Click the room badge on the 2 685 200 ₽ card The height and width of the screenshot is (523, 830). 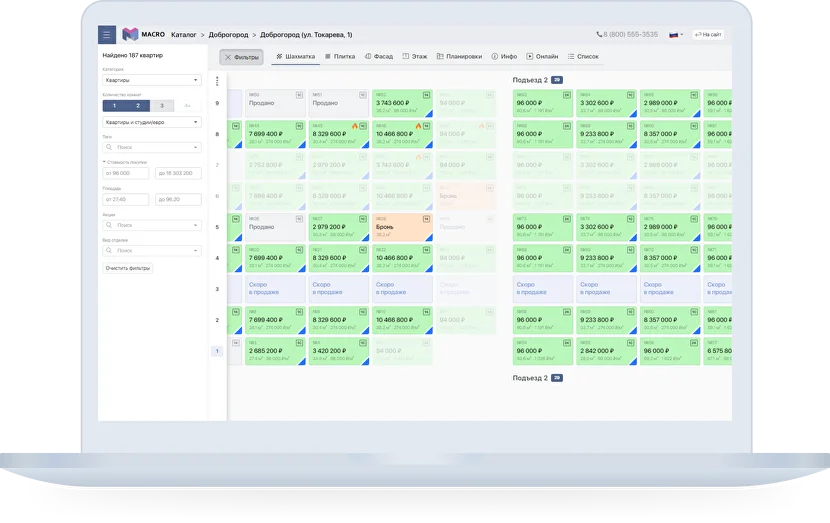tap(299, 343)
